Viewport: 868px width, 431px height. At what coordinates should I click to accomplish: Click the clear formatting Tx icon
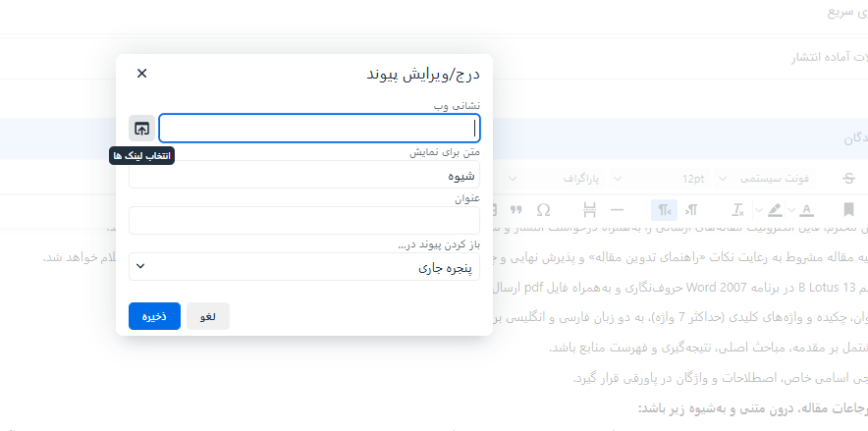coord(737,209)
